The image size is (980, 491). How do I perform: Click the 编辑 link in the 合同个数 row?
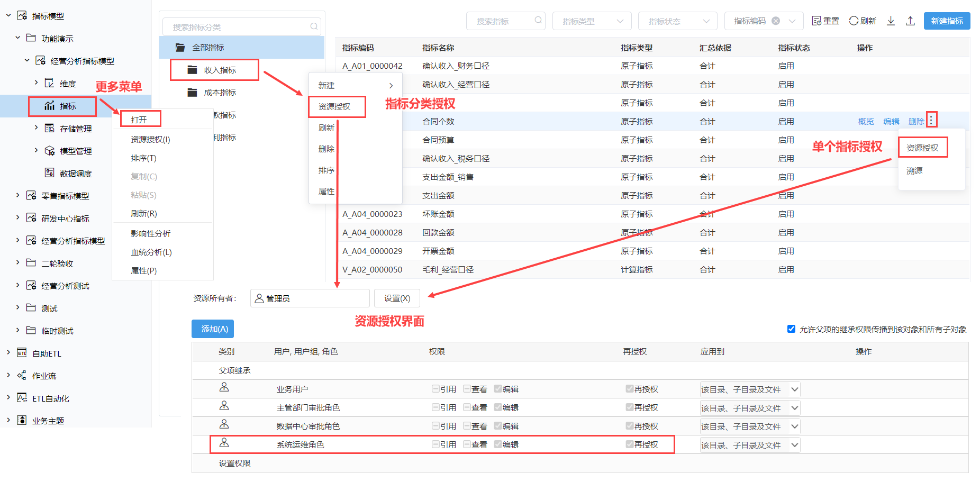891,121
